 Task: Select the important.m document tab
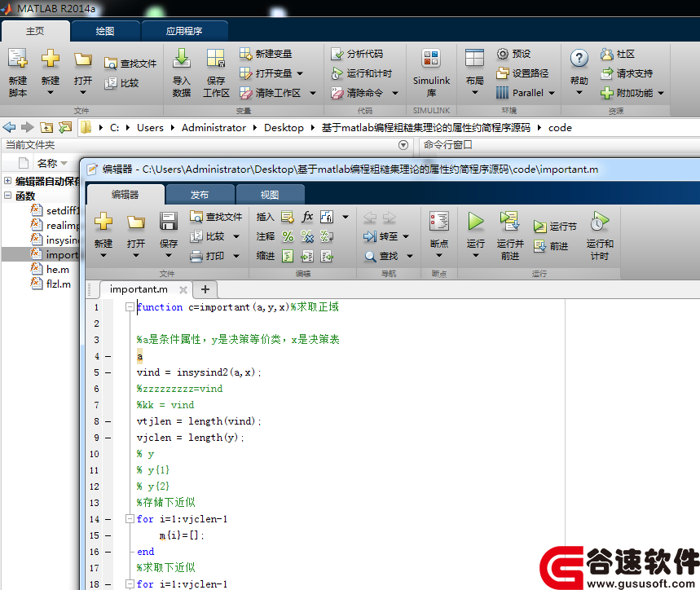139,289
